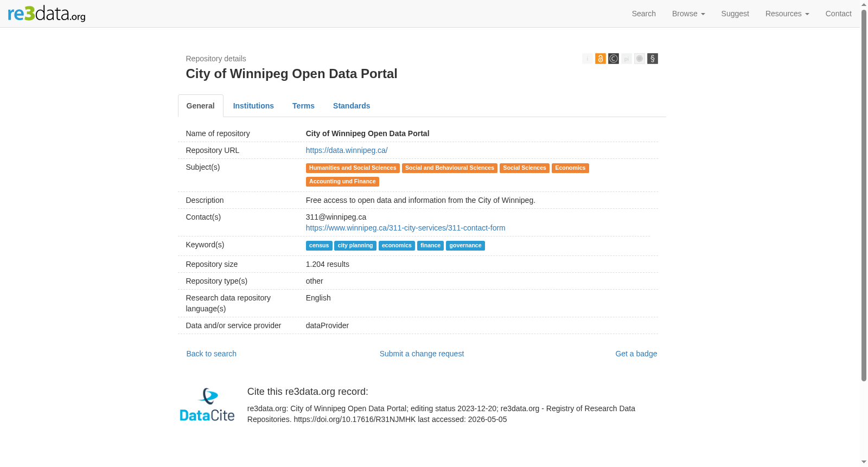
Task: Click the DataCite logo
Action: [x=207, y=405]
